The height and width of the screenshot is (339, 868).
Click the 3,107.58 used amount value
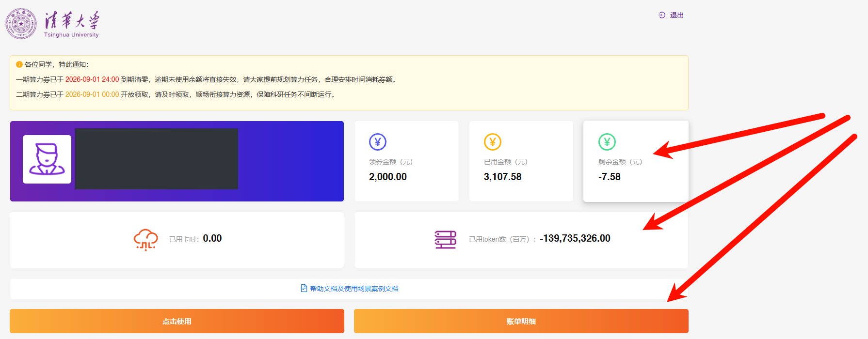pyautogui.click(x=502, y=177)
